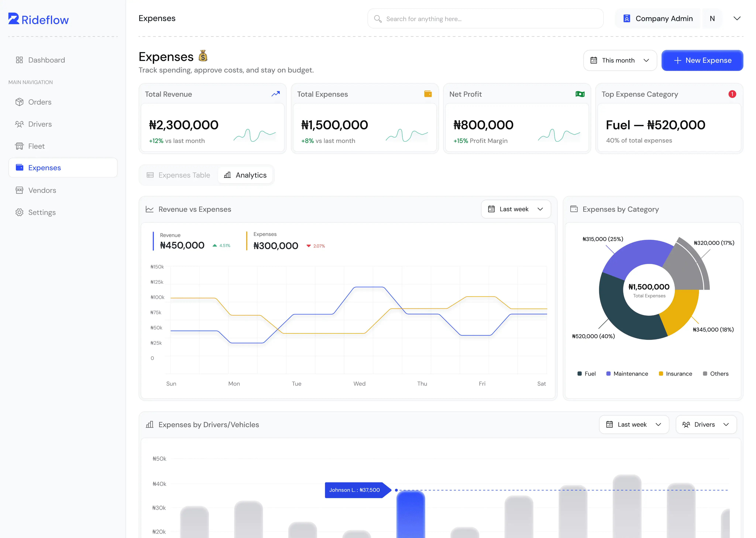Toggle the Insurance legend item
This screenshot has width=756, height=538.
point(675,374)
